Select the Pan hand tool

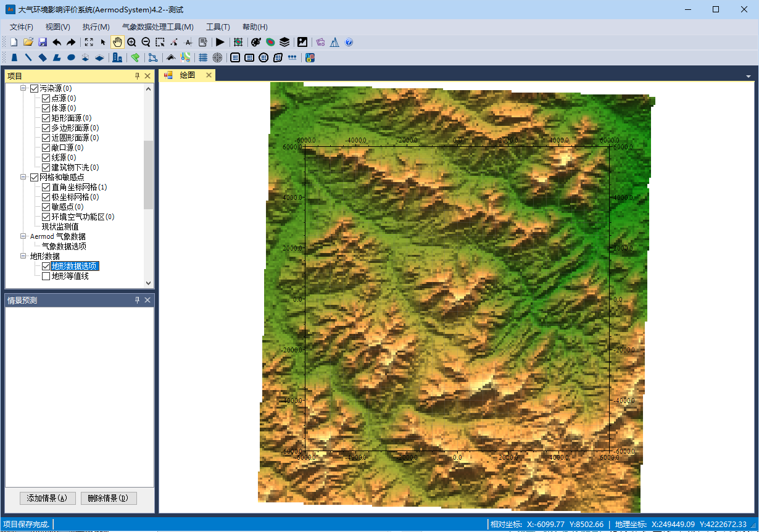click(x=117, y=42)
